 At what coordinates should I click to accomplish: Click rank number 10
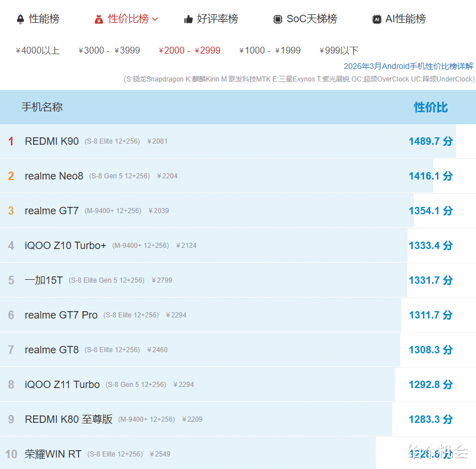pos(11,454)
